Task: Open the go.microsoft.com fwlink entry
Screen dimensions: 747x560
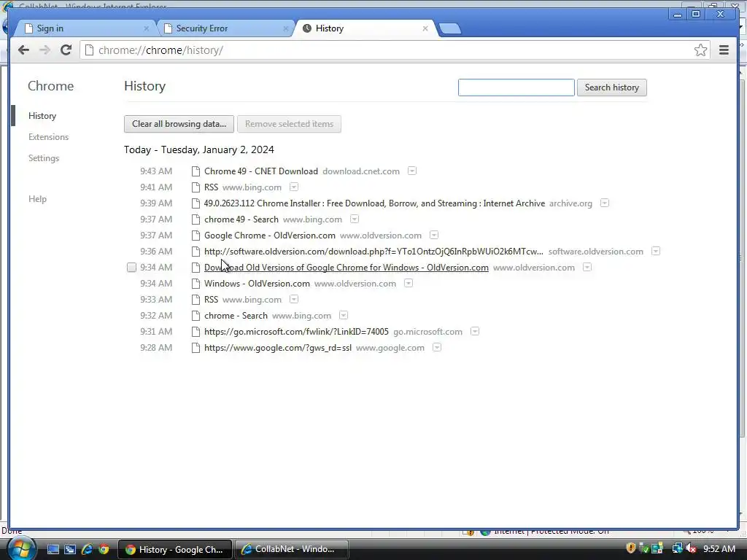Action: (296, 332)
